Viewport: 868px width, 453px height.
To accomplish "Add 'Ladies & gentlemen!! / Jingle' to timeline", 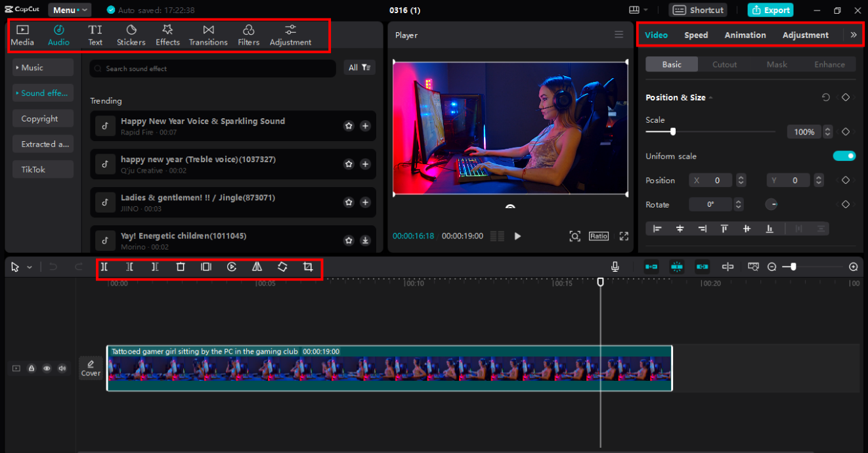I will 366,202.
